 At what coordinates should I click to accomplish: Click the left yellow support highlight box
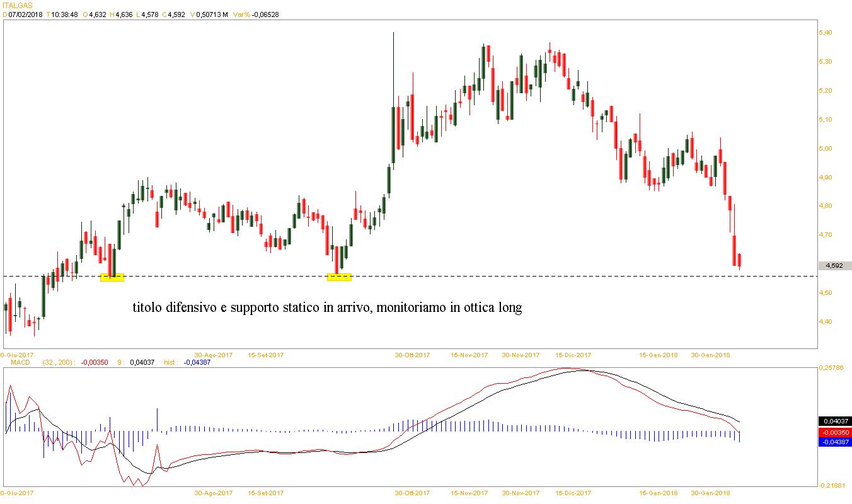[112, 277]
